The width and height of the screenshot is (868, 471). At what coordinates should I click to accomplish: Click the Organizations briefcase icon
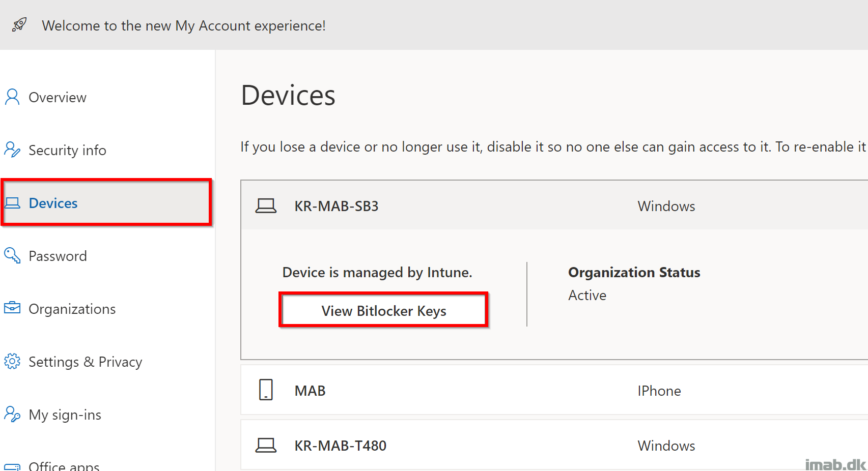(12, 308)
